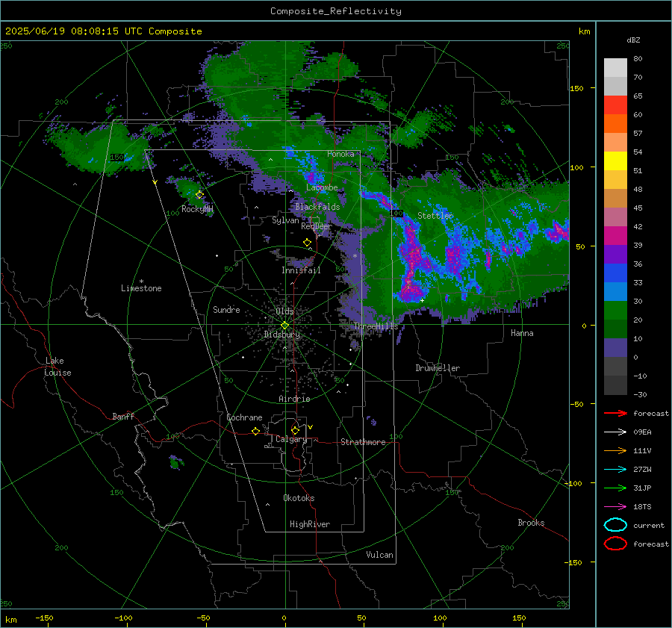This screenshot has height=628, width=672.
Task: Click the Composite_Reflectivity title text
Action: (336, 11)
